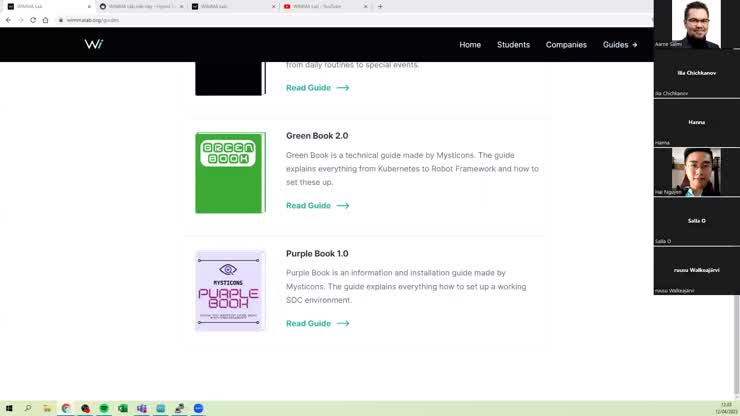This screenshot has width=740, height=416.
Task: Open the Students menu item
Action: coord(513,45)
